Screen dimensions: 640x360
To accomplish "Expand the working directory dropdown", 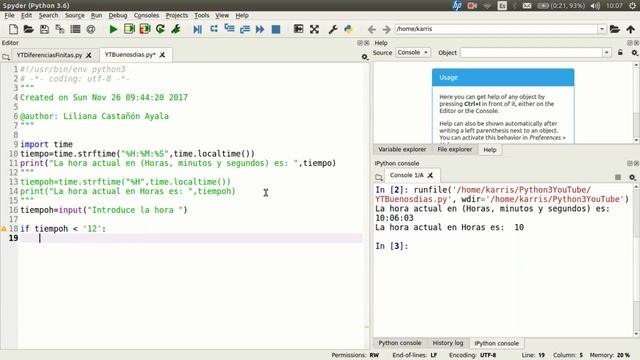I will pos(602,29).
